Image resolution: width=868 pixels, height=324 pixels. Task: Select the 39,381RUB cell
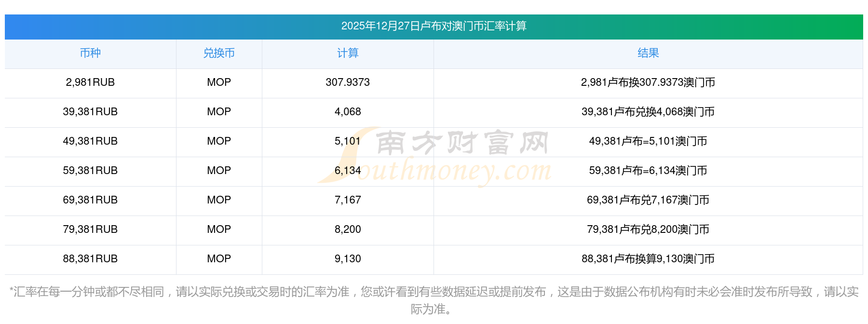click(90, 112)
